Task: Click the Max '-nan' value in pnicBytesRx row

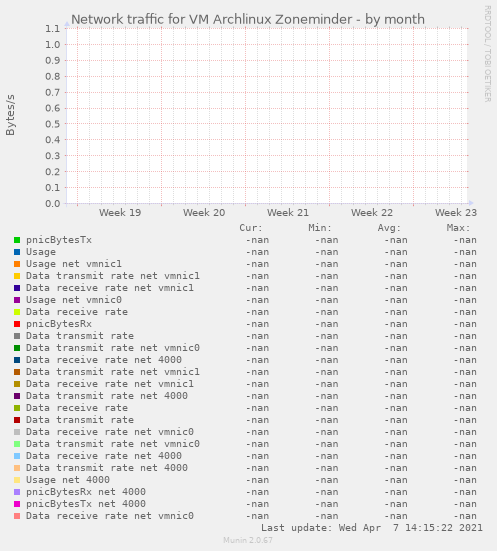Action: point(465,324)
